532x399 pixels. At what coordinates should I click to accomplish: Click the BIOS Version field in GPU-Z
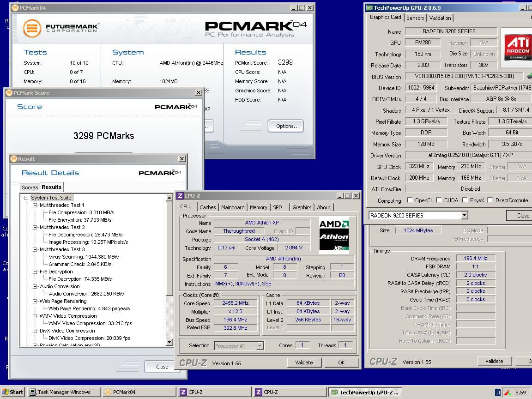coord(465,76)
